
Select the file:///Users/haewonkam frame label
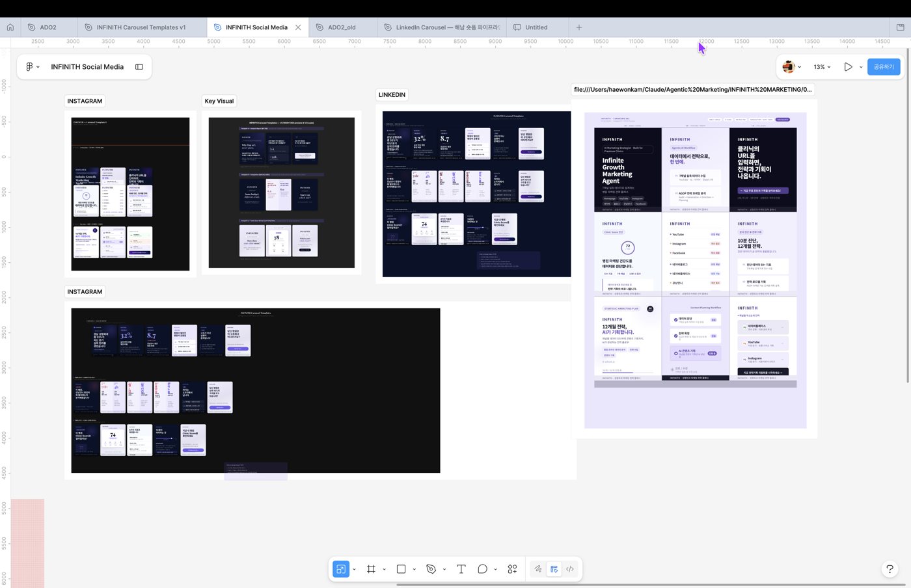pyautogui.click(x=693, y=90)
